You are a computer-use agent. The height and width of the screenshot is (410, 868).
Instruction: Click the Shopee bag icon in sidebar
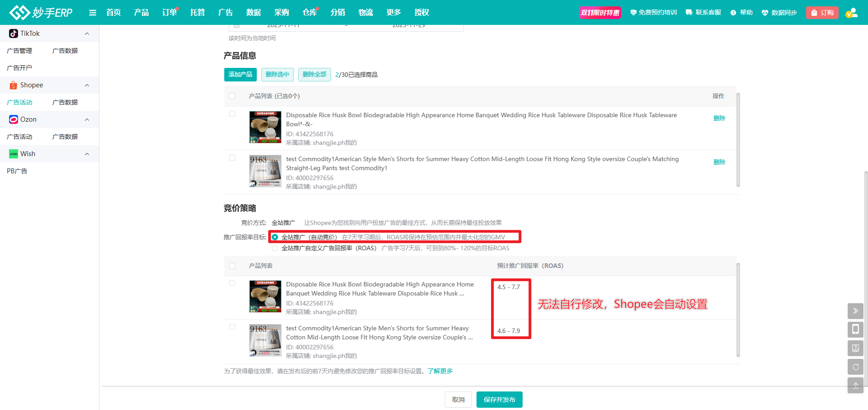point(14,85)
